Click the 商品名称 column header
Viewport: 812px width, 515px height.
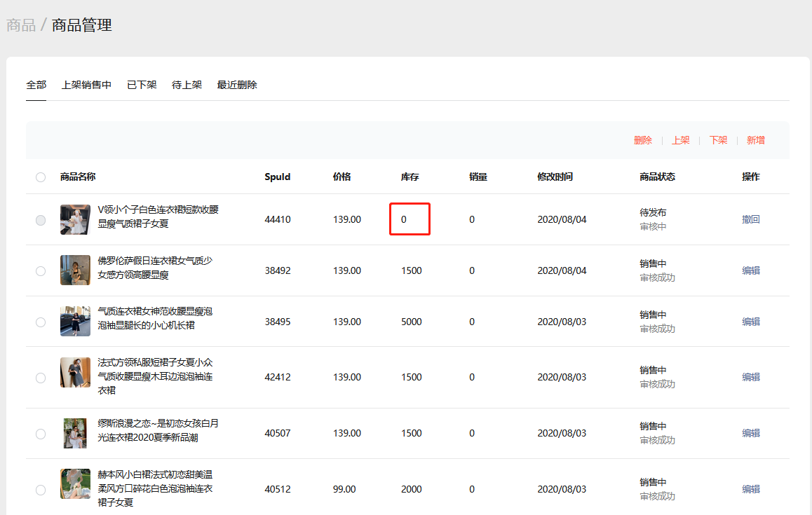78,177
